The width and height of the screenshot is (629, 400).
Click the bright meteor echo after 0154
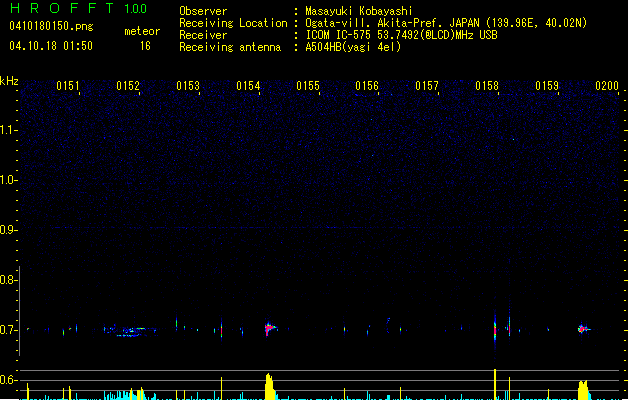click(270, 329)
